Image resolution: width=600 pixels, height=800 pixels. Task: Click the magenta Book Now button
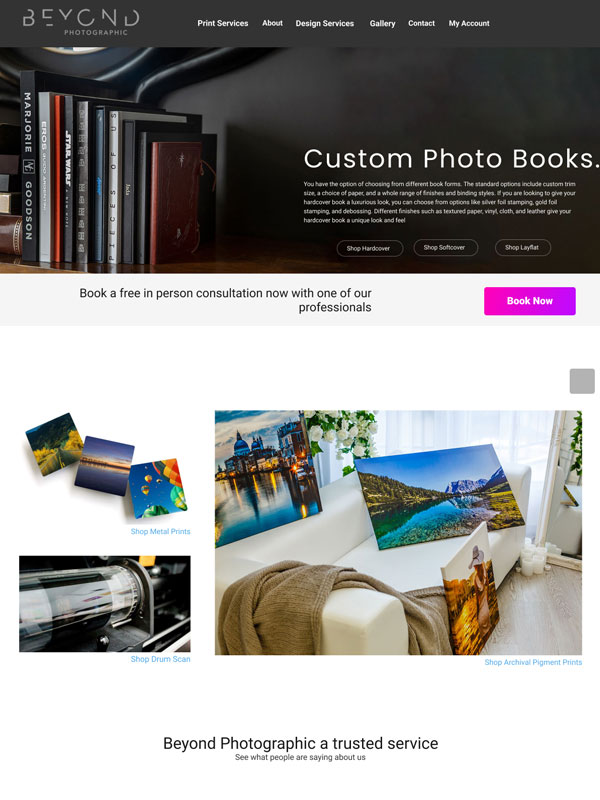point(530,301)
